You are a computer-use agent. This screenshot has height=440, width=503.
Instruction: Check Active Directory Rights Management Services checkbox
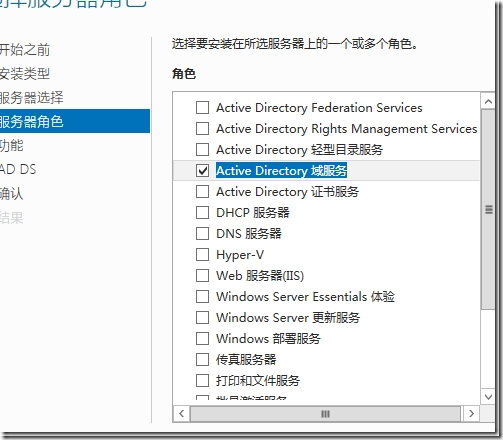[x=202, y=129]
